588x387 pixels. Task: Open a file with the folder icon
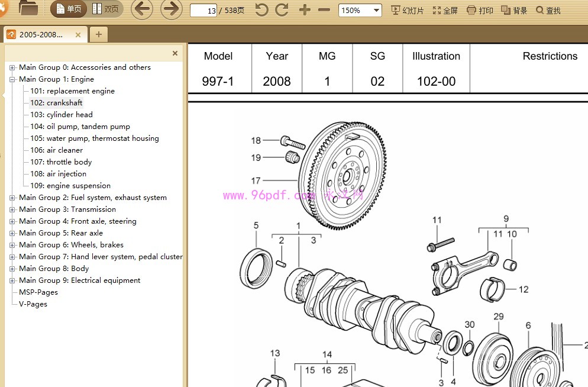point(28,8)
